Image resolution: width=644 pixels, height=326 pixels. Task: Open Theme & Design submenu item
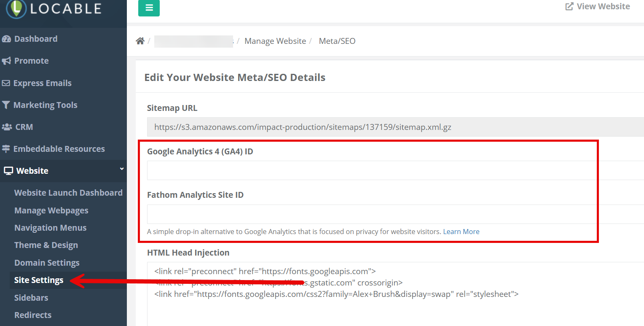tap(46, 245)
